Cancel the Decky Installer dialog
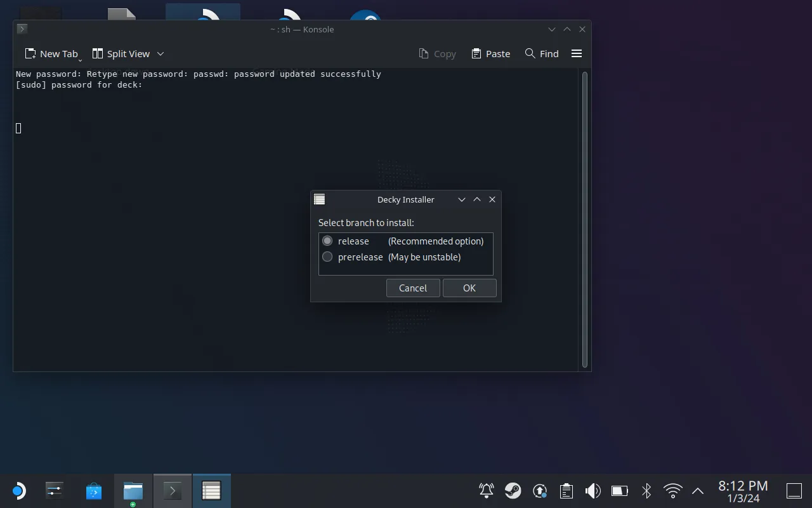 pyautogui.click(x=413, y=288)
